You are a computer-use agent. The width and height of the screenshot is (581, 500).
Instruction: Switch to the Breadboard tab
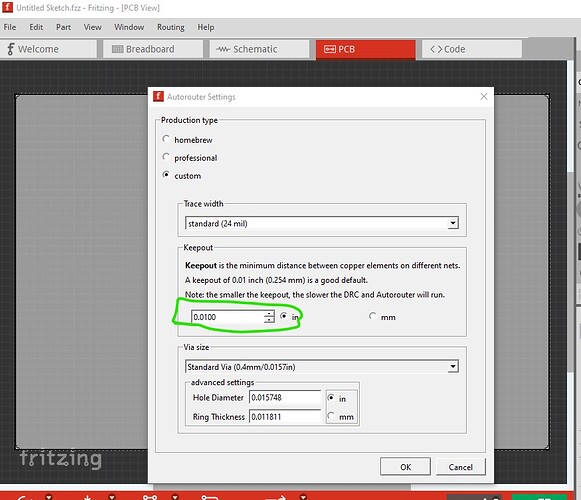point(153,49)
